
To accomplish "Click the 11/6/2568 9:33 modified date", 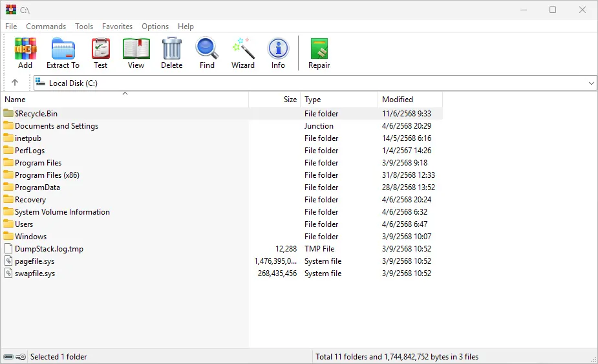I will click(407, 114).
